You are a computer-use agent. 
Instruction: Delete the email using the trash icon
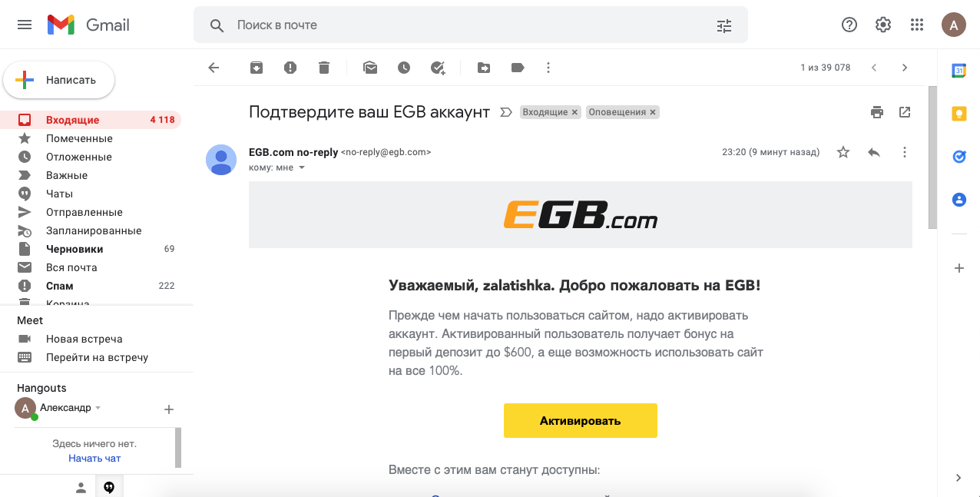pos(324,68)
